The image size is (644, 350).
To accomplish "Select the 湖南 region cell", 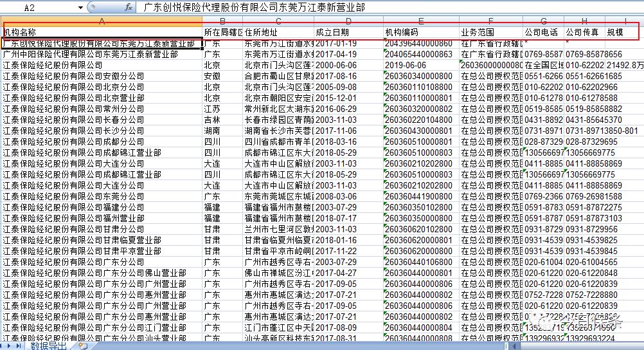I will pos(222,131).
